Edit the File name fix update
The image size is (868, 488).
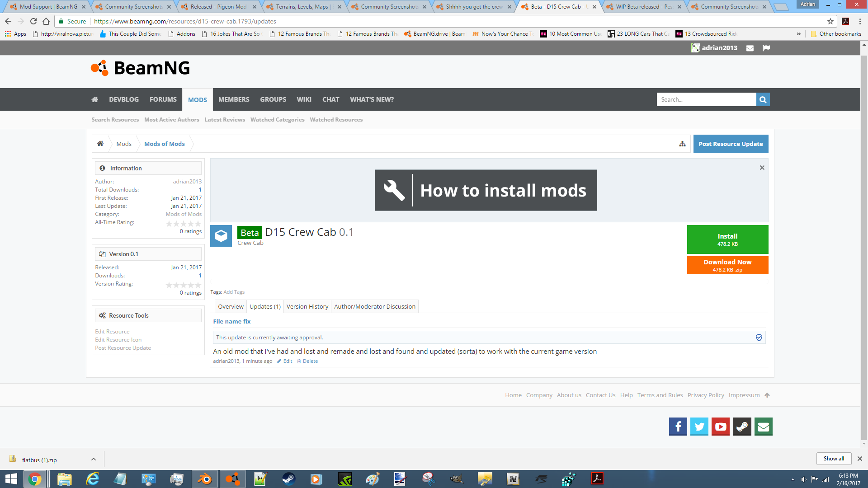coord(284,361)
